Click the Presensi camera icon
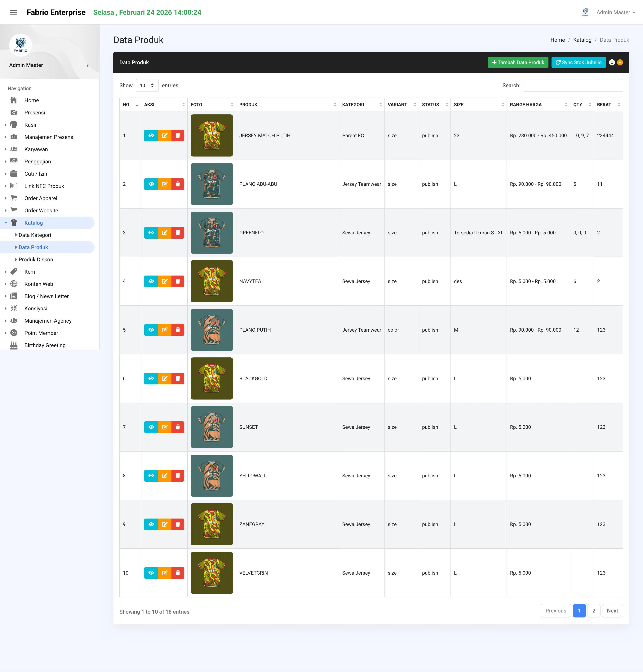Viewport: 643px width, 672px height. (x=14, y=112)
